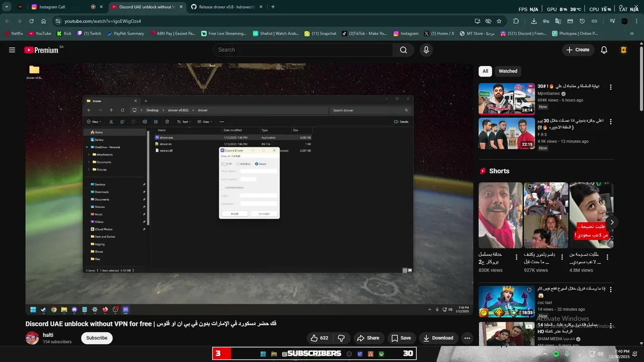Open the translate page icon

coord(558,21)
